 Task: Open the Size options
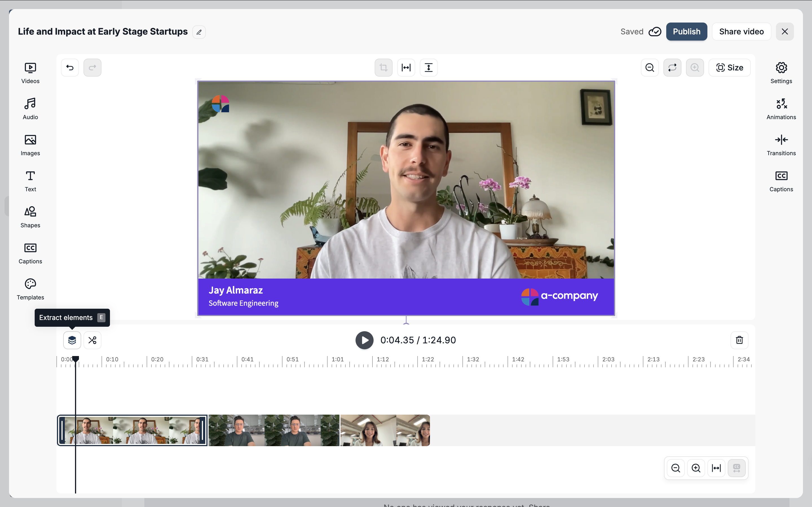pyautogui.click(x=729, y=68)
